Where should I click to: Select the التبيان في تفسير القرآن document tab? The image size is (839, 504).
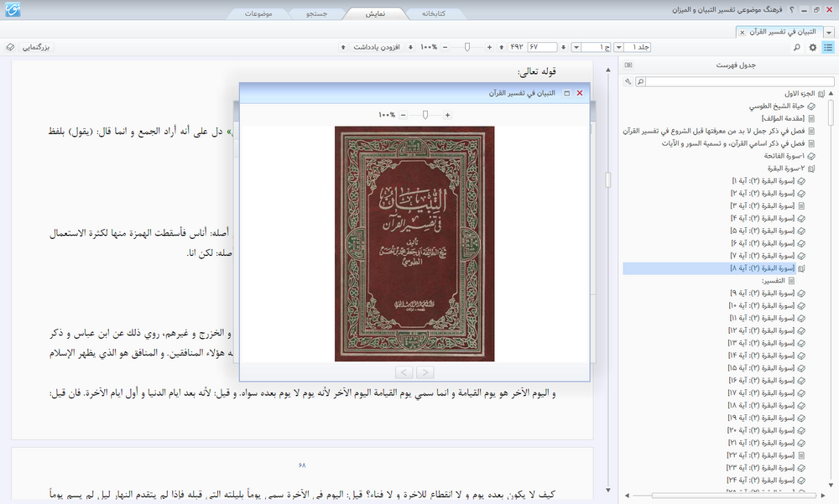pos(782,32)
